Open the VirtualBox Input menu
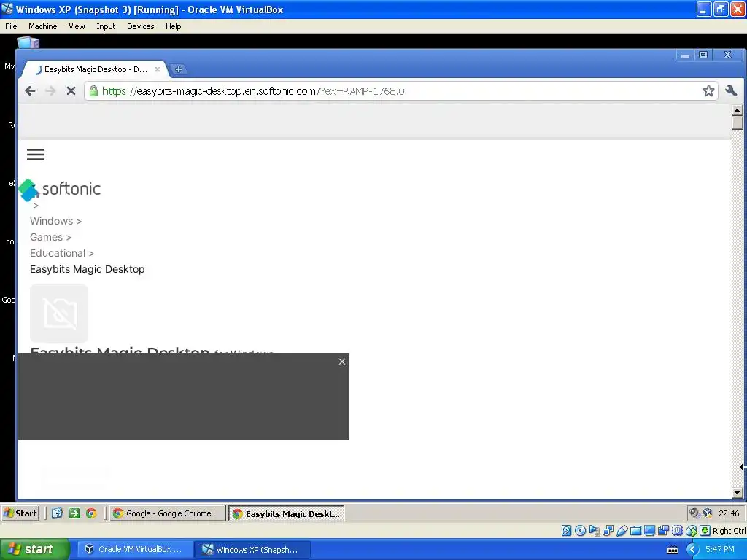 [x=106, y=26]
